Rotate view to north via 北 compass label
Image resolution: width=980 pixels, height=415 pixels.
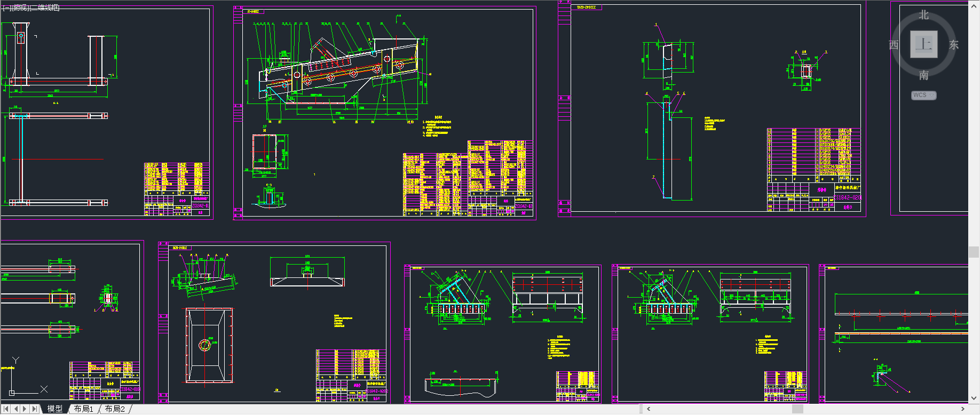(924, 15)
